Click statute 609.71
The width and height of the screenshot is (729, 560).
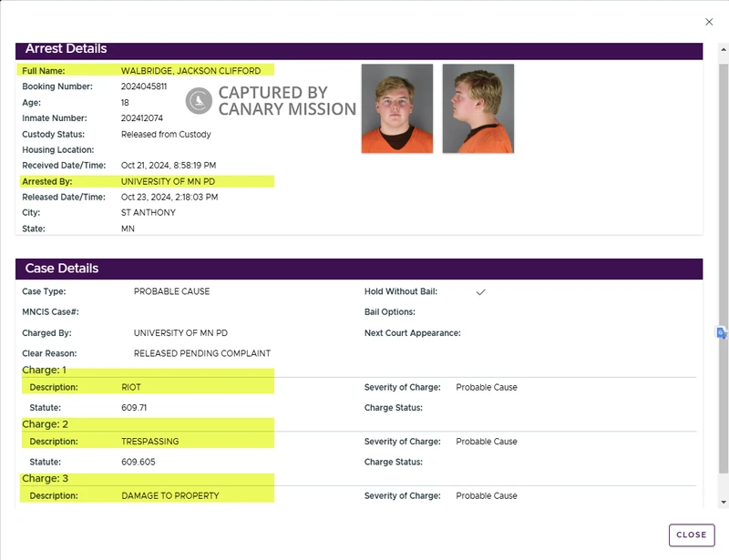point(134,408)
